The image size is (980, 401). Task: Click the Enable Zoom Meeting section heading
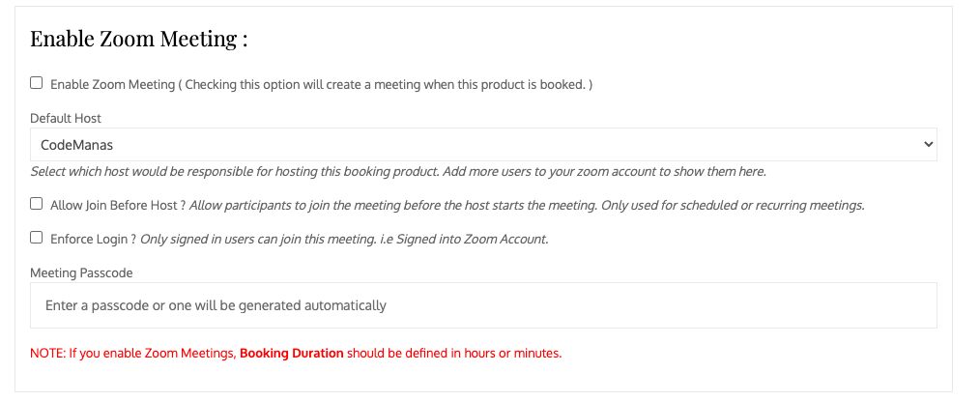(x=139, y=39)
